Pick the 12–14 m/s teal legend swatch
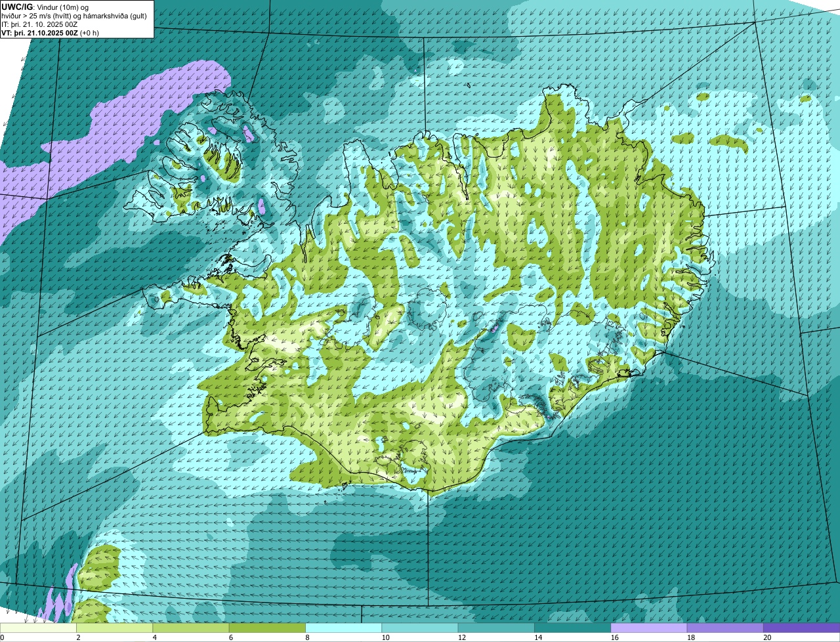Viewport: 840px width, 642px height. pos(496,628)
